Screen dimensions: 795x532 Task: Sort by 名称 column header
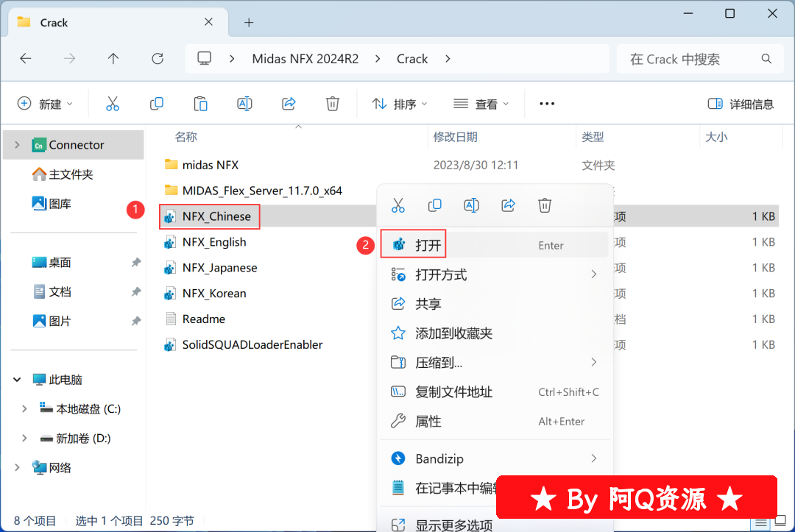185,137
